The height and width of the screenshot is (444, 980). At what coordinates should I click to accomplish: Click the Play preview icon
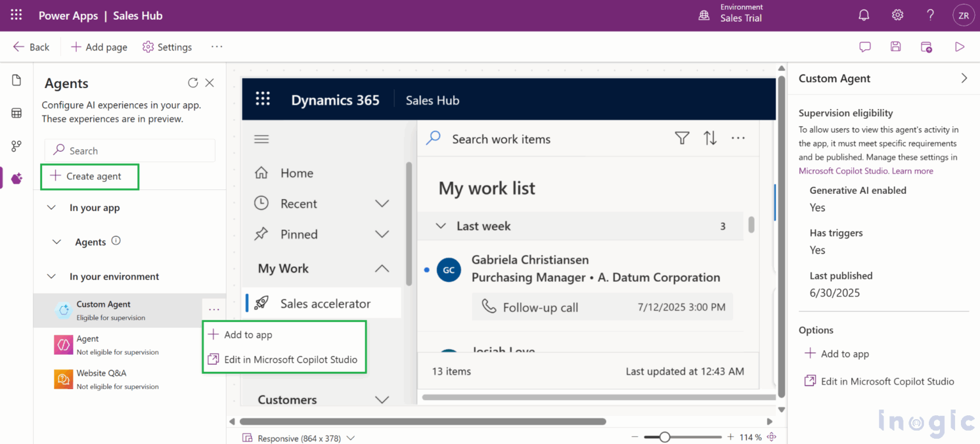tap(960, 47)
